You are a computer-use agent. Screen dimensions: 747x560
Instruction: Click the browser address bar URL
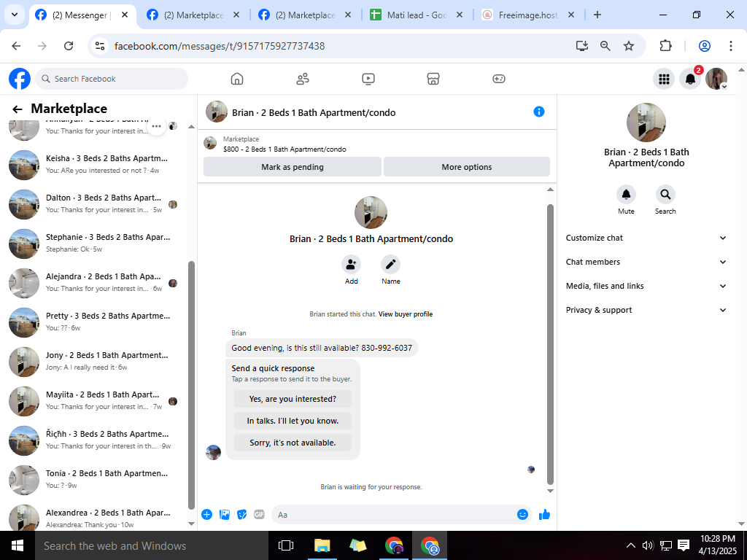(220, 46)
